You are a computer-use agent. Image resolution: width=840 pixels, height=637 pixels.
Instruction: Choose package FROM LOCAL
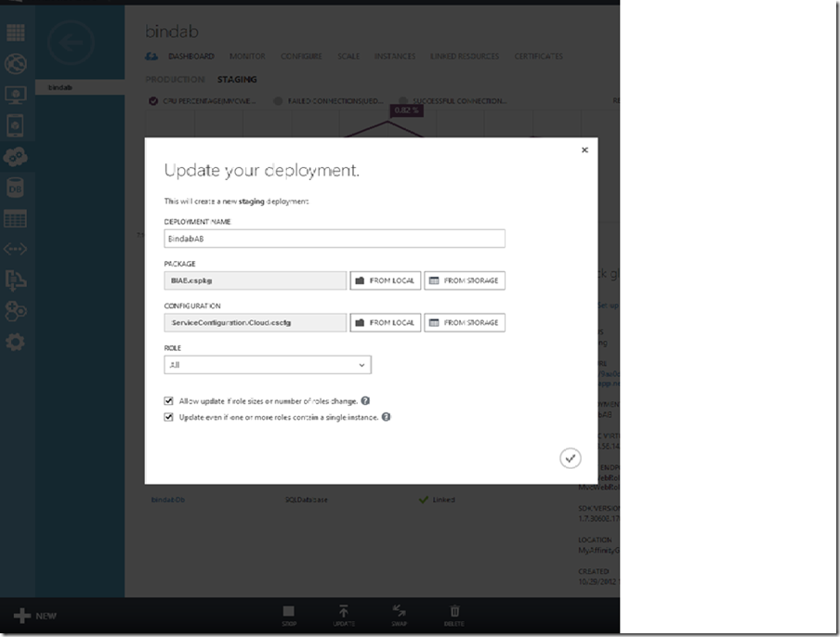pyautogui.click(x=386, y=280)
